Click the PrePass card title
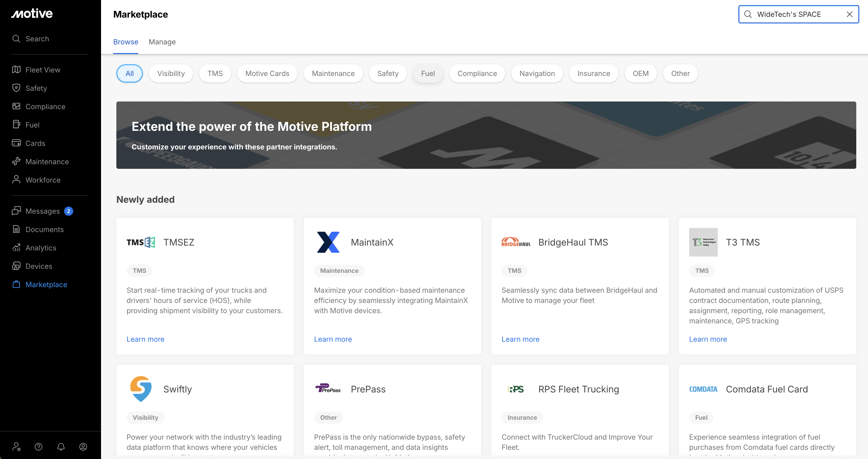 click(368, 389)
